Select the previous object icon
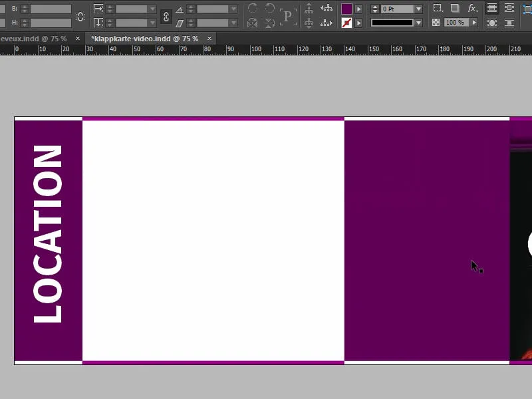This screenshot has width=532, height=399. coord(327,8)
